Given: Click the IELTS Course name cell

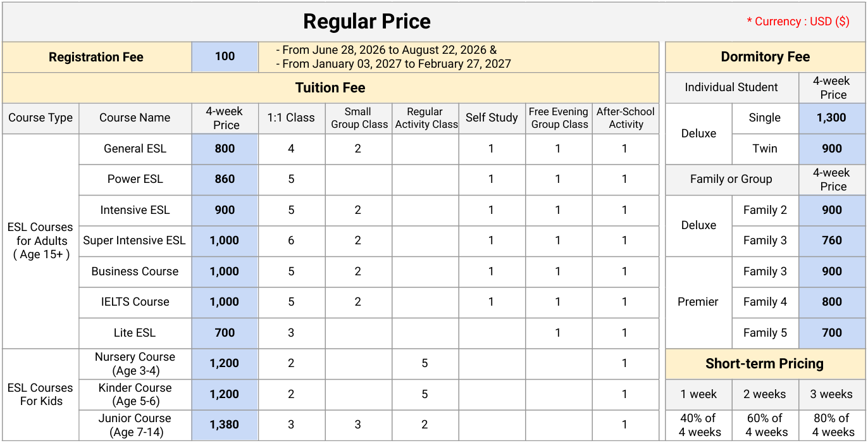Looking at the screenshot, I should 135,302.
